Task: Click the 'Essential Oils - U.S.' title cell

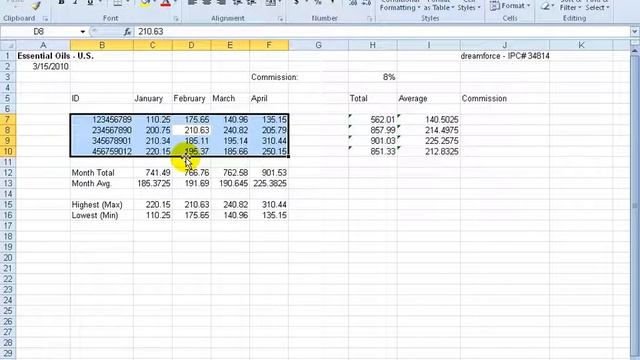Action: tap(56, 56)
